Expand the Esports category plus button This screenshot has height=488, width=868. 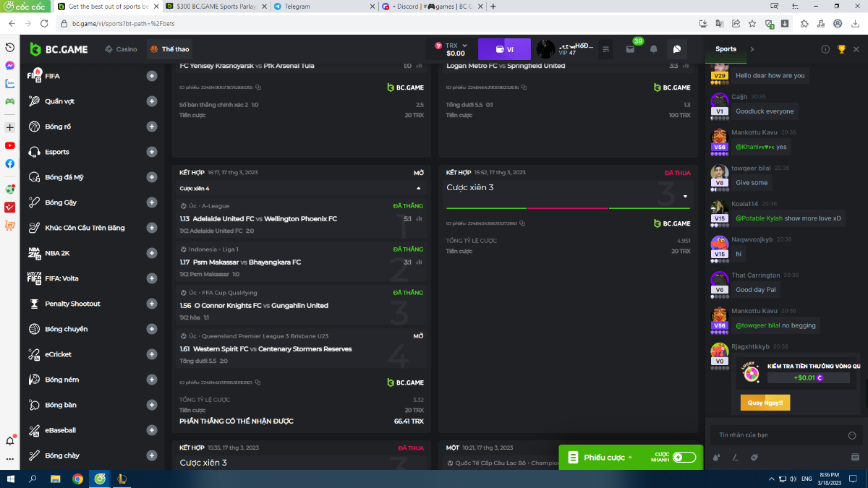pyautogui.click(x=152, y=152)
